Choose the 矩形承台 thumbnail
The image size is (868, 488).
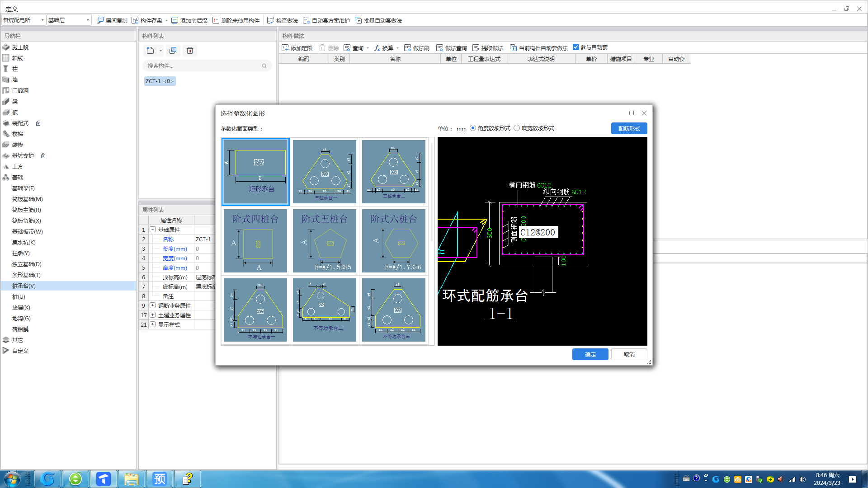tap(255, 172)
